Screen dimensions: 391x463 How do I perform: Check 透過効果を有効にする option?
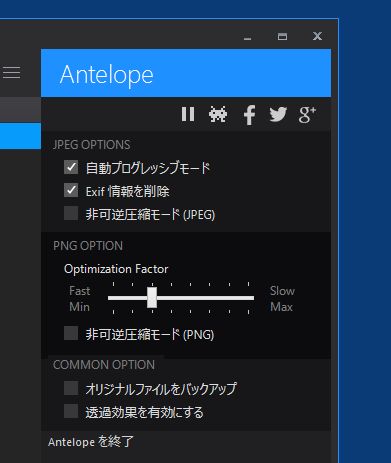[x=71, y=411]
